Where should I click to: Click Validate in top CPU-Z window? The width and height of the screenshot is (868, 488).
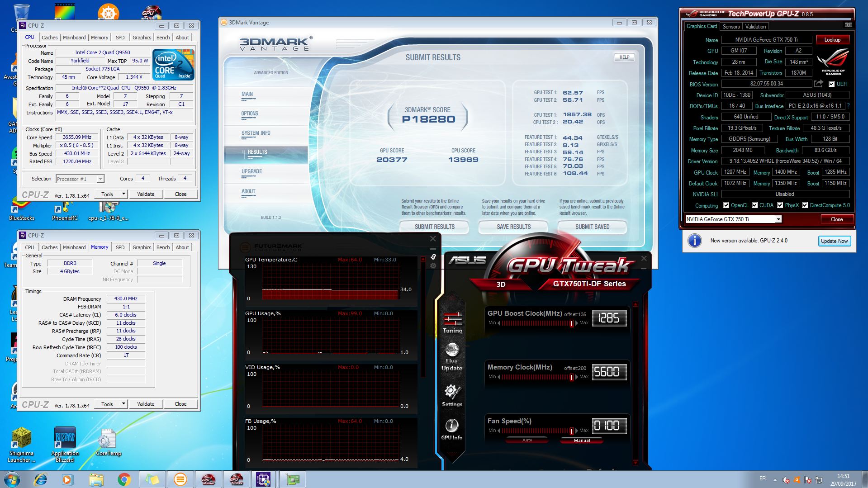click(146, 194)
